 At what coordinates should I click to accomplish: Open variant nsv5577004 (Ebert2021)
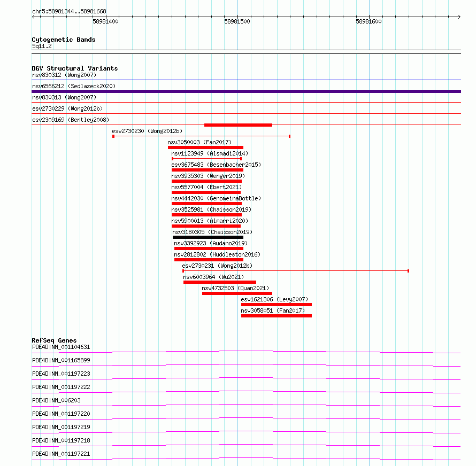206,187
